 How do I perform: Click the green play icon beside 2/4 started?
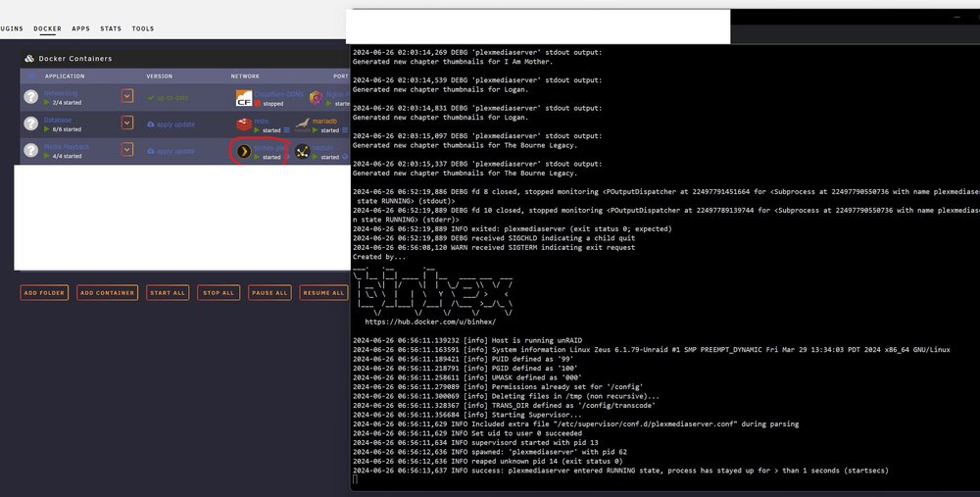[47, 103]
